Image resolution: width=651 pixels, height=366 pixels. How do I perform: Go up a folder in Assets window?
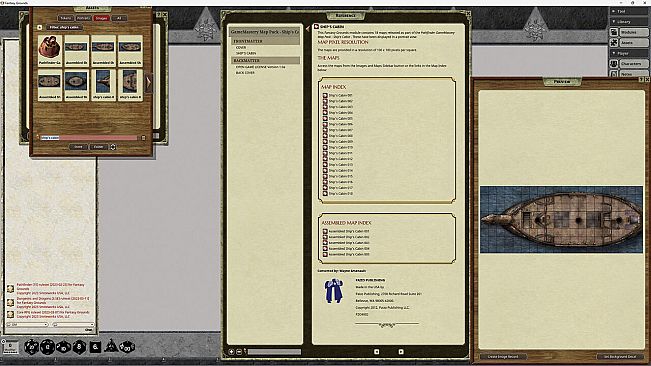pyautogui.click(x=39, y=27)
